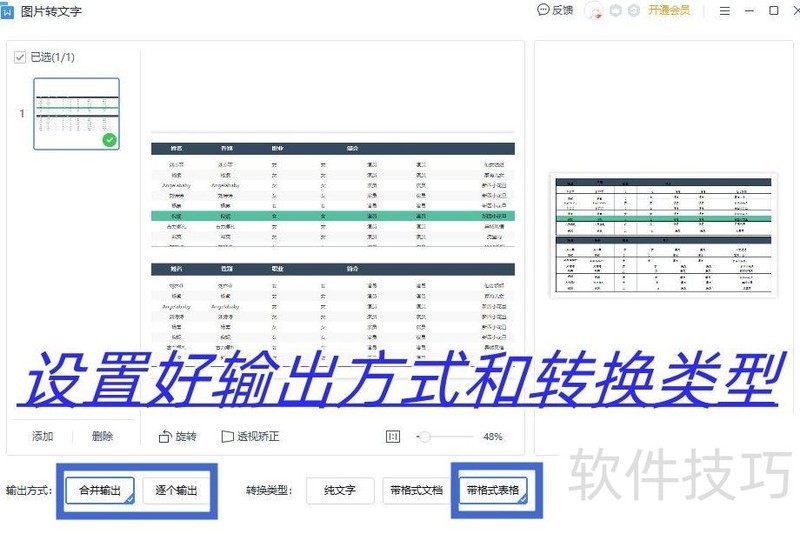This screenshot has width=800, height=534.
Task: Click the user avatar icon
Action: point(594,11)
